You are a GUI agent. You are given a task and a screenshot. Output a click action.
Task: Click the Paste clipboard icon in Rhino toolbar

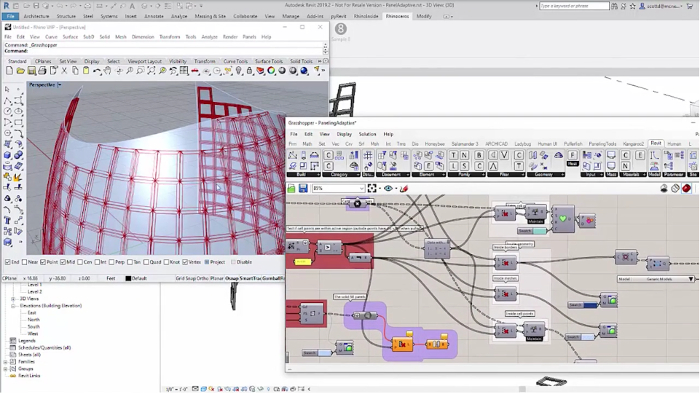click(x=86, y=71)
